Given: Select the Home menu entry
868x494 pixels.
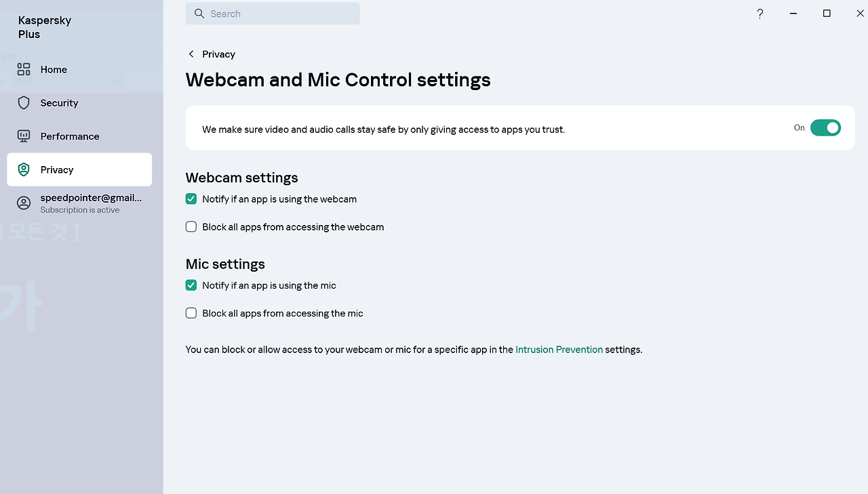Looking at the screenshot, I should pyautogui.click(x=79, y=69).
